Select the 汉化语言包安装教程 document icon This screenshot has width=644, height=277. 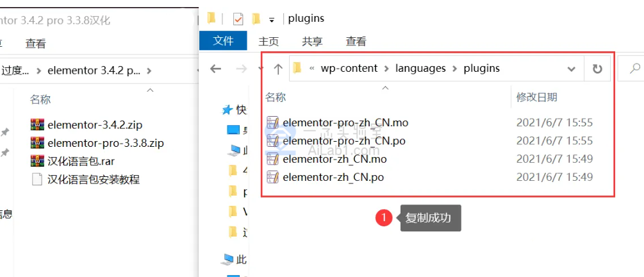[37, 180]
